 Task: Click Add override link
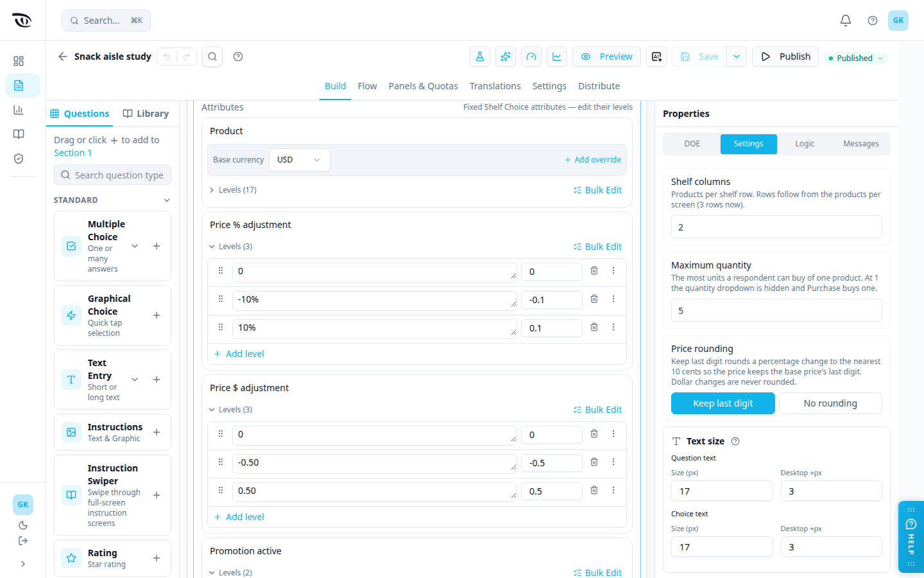593,160
